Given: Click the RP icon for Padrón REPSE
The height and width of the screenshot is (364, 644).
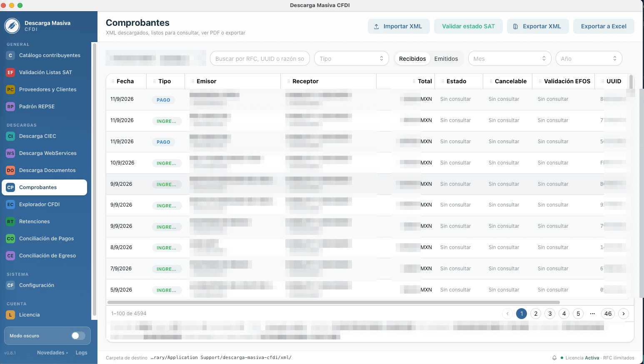Looking at the screenshot, I should (x=10, y=107).
